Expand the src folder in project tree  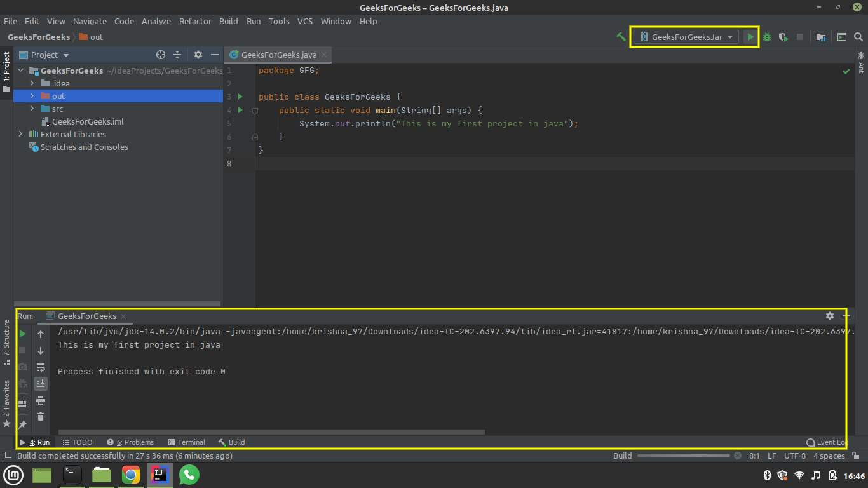(x=32, y=109)
